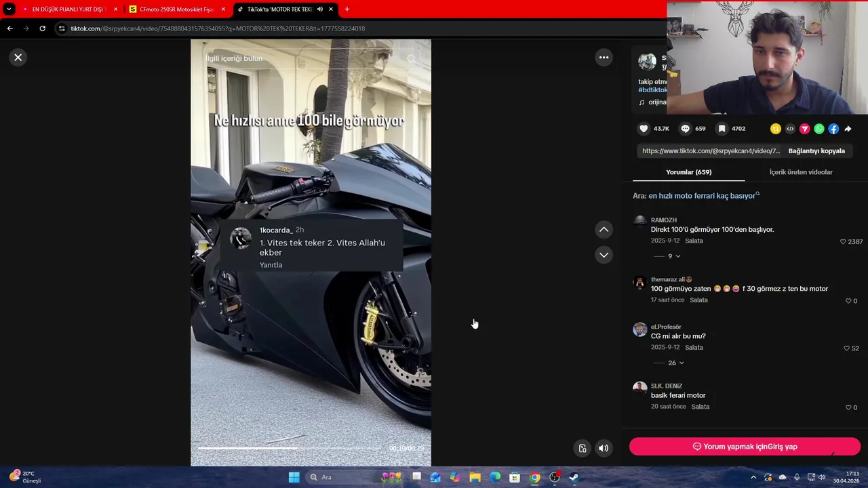Open more share options arrow
This screenshot has height=488, width=868.
click(x=848, y=129)
